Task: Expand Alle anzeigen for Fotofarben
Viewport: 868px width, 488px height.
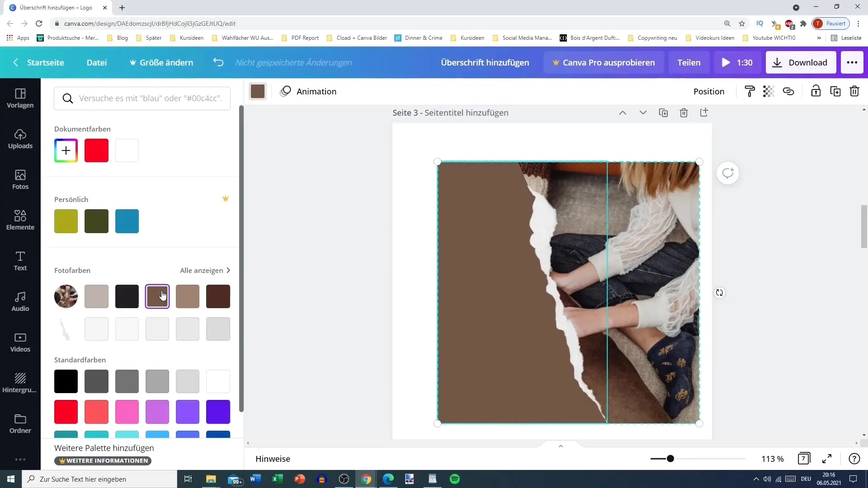Action: click(x=205, y=271)
